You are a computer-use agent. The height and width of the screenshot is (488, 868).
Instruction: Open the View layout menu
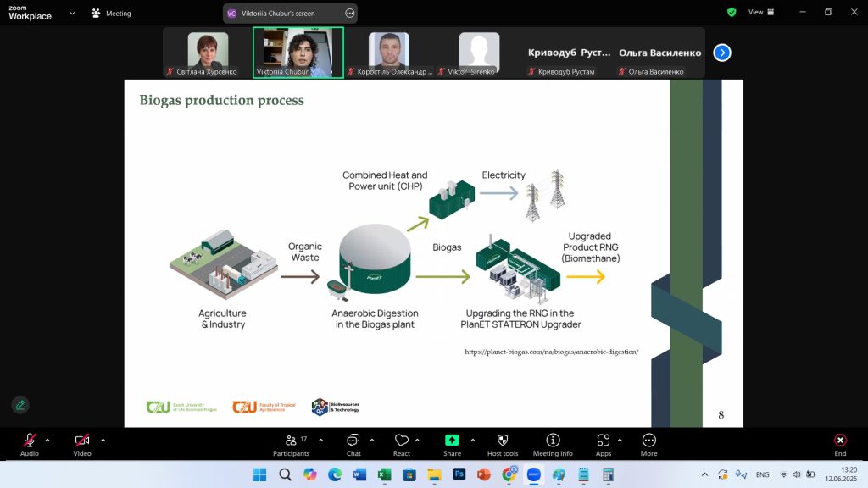(x=759, y=12)
